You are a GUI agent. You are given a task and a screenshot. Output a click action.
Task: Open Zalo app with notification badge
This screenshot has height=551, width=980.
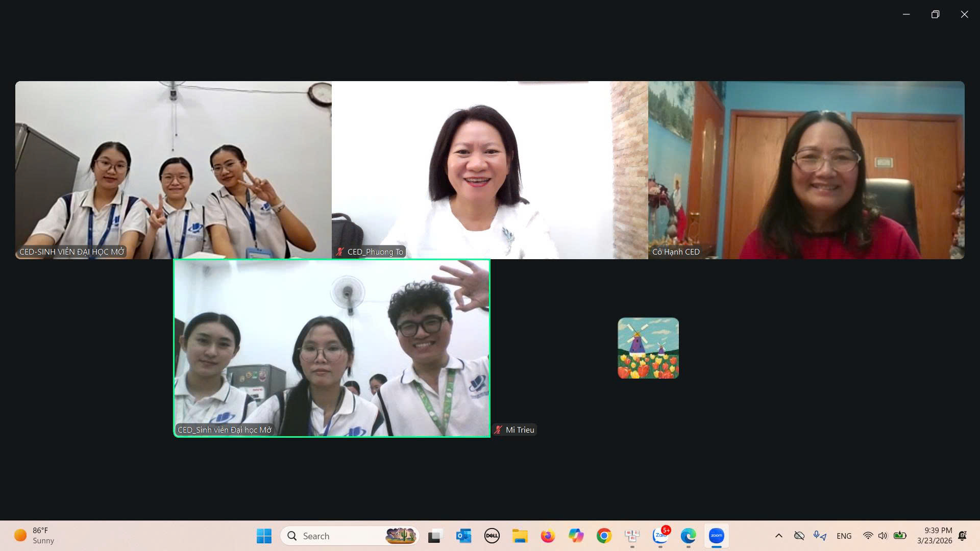660,536
